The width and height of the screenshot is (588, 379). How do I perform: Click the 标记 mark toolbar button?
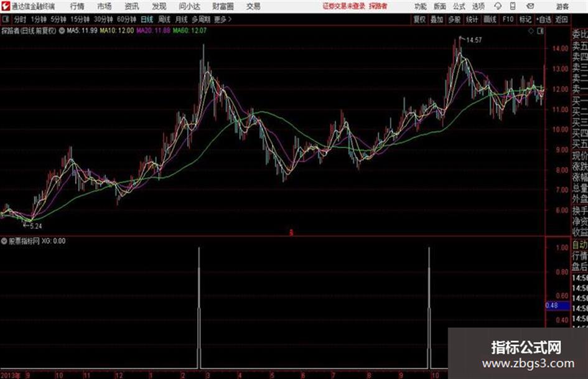525,19
